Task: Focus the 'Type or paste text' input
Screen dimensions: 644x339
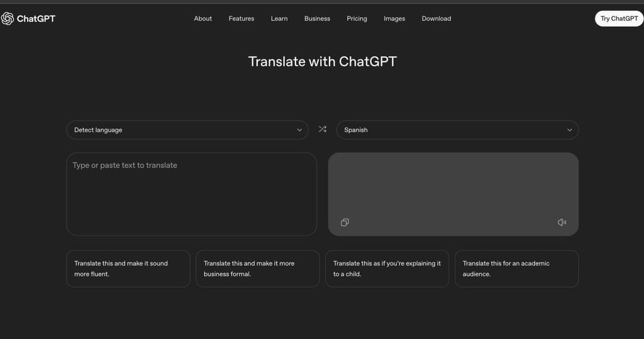Action: coord(191,194)
